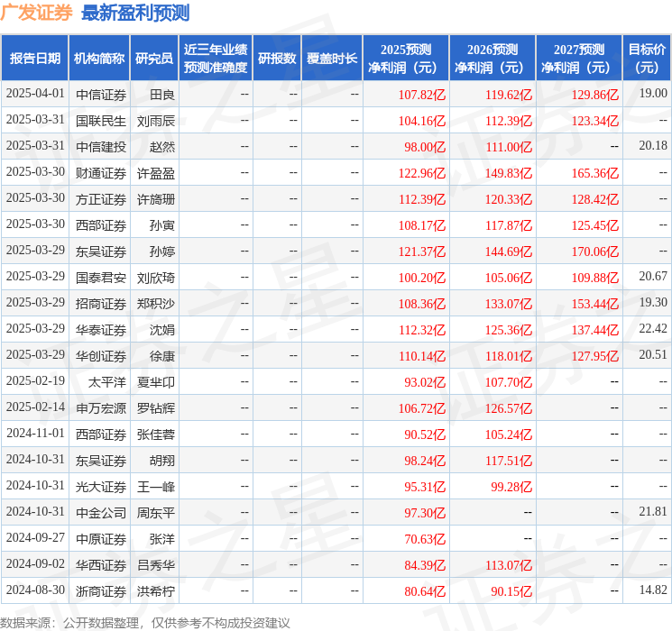
Task: Select the 浙商证券 institution cell
Action: [101, 591]
